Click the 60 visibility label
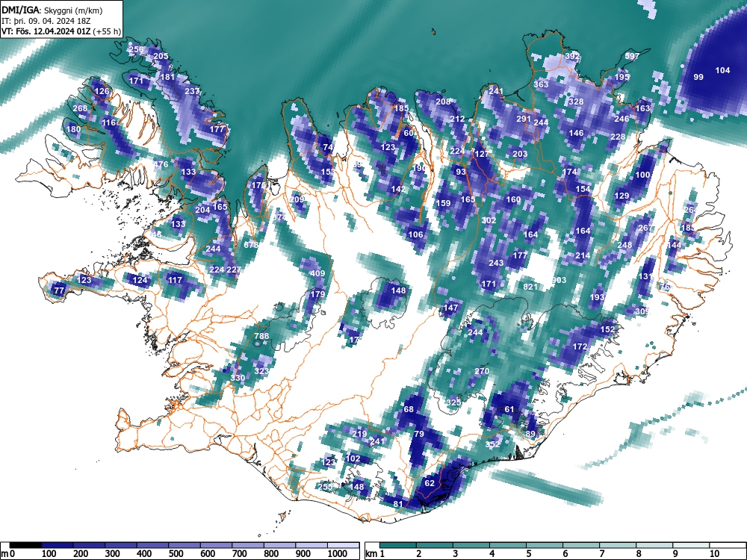 coord(409,134)
